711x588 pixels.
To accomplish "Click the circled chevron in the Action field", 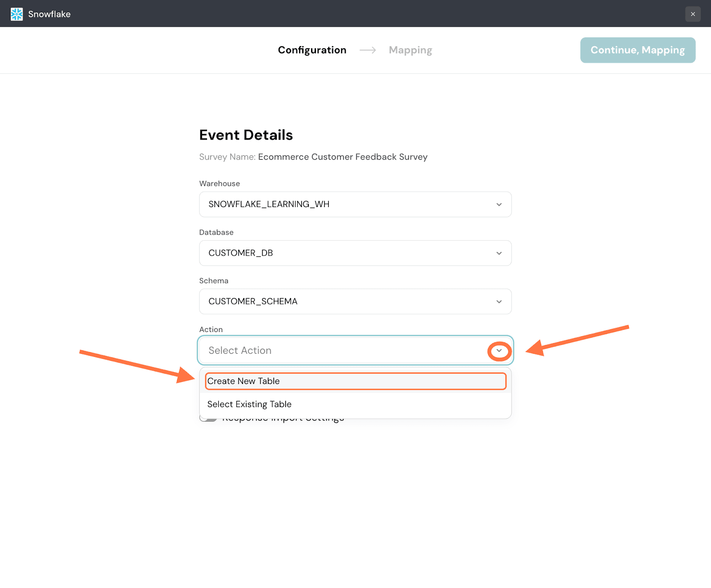I will 499,351.
